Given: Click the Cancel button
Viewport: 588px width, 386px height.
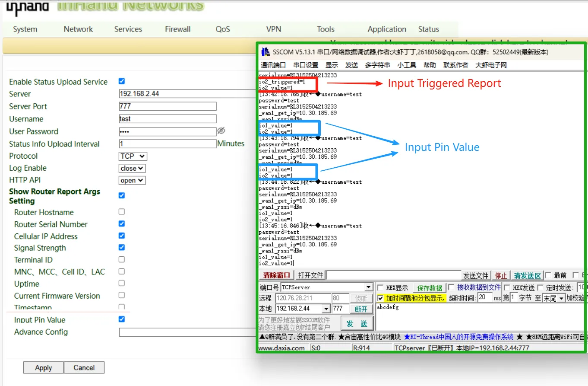Looking at the screenshot, I should coord(84,367).
